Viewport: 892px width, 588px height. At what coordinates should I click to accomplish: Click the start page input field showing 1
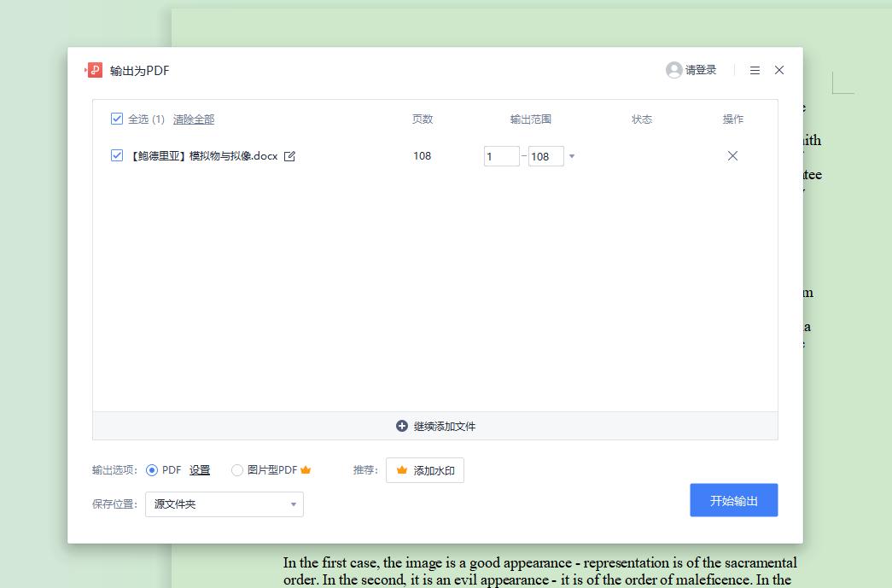(x=501, y=156)
